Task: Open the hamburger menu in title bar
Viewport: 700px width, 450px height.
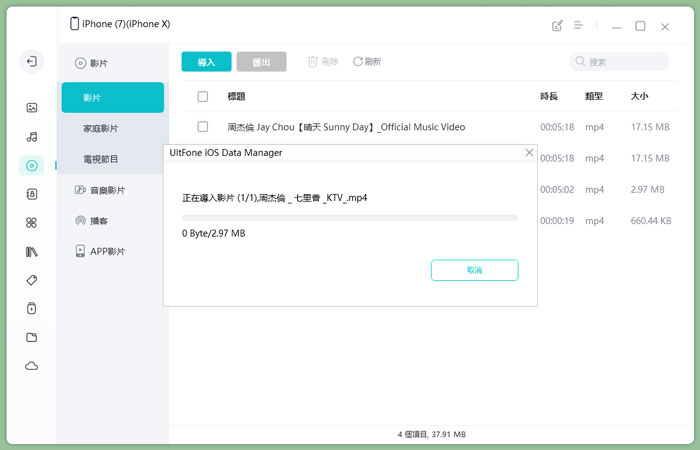Action: point(578,26)
